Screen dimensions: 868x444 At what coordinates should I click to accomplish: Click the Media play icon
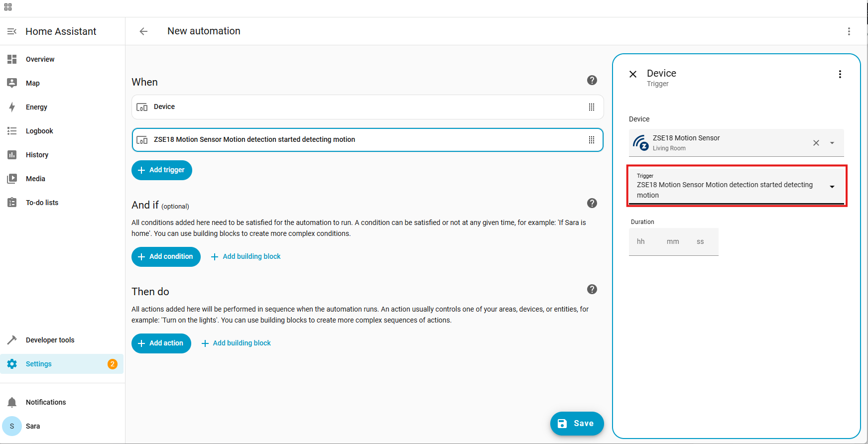pos(12,179)
